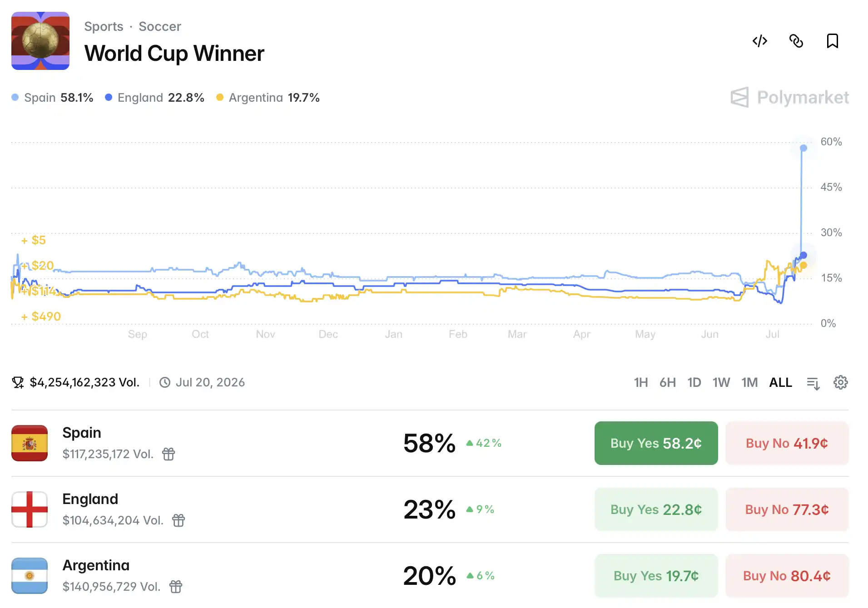This screenshot has height=608, width=868.
Task: Click Argentina's rewards gift icon
Action: pos(176,586)
